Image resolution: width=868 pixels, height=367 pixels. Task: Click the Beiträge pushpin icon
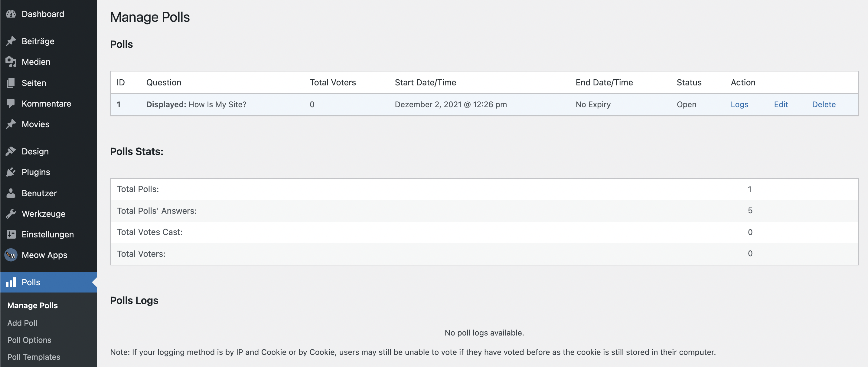[11, 41]
